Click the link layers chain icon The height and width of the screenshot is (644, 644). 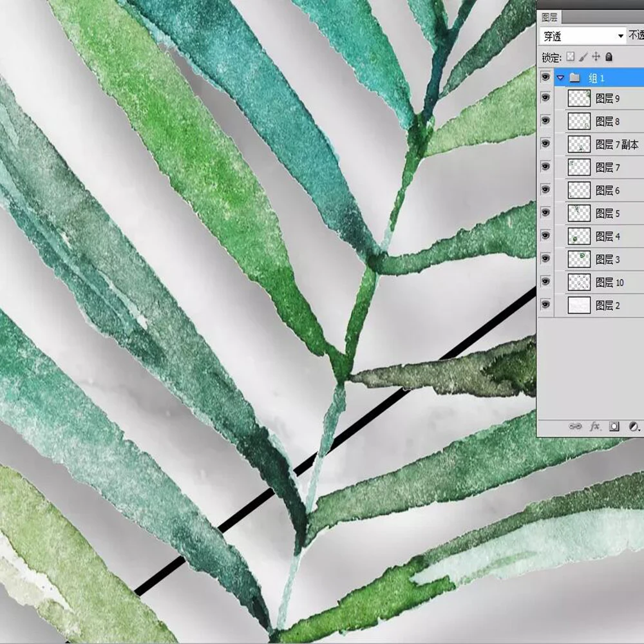[x=575, y=426]
